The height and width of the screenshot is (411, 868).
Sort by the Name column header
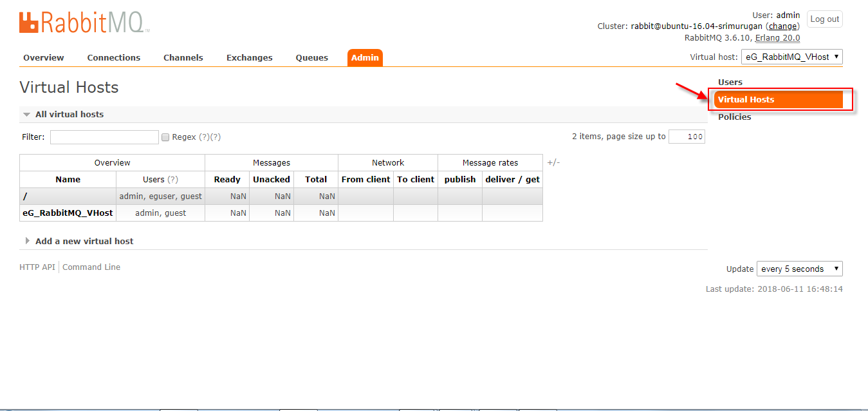[68, 179]
